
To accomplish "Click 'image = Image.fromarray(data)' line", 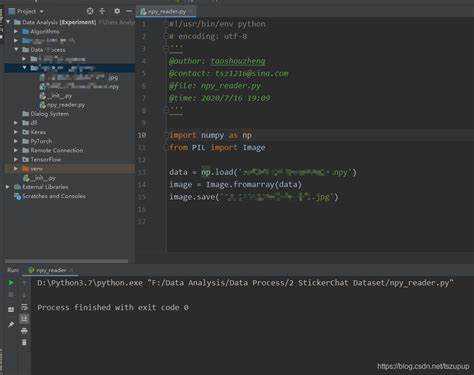I will tap(235, 185).
